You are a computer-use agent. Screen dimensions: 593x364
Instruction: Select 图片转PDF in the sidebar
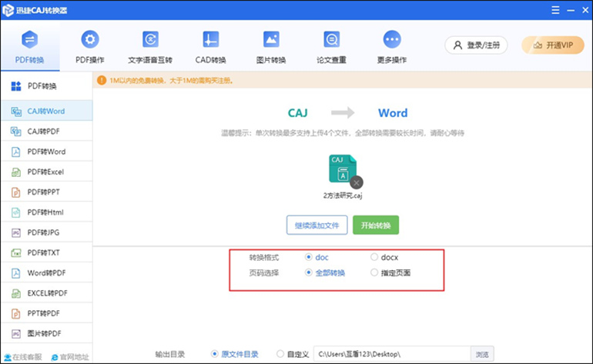pos(46,333)
